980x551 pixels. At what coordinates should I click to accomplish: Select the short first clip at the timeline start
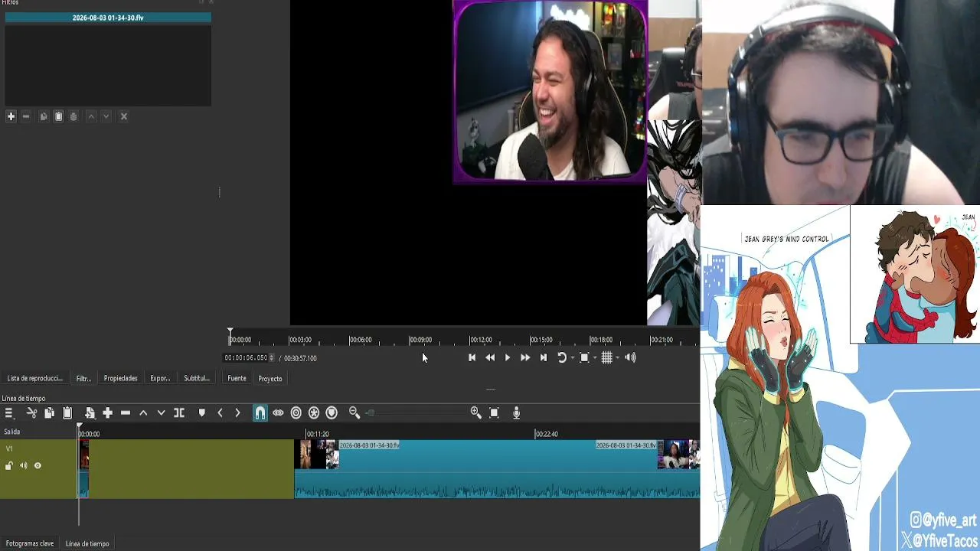coord(83,469)
